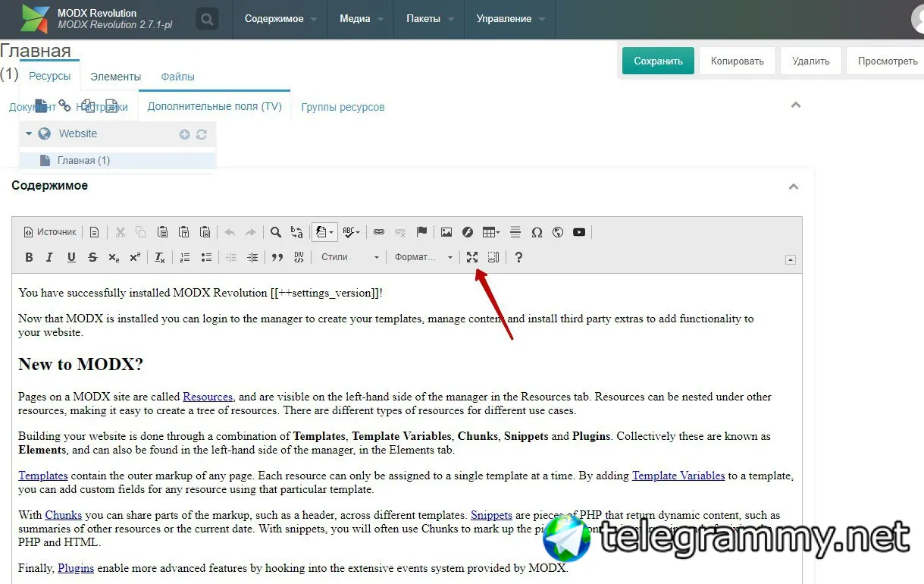The height and width of the screenshot is (584, 924).
Task: Toggle subscript formatting
Action: [114, 257]
